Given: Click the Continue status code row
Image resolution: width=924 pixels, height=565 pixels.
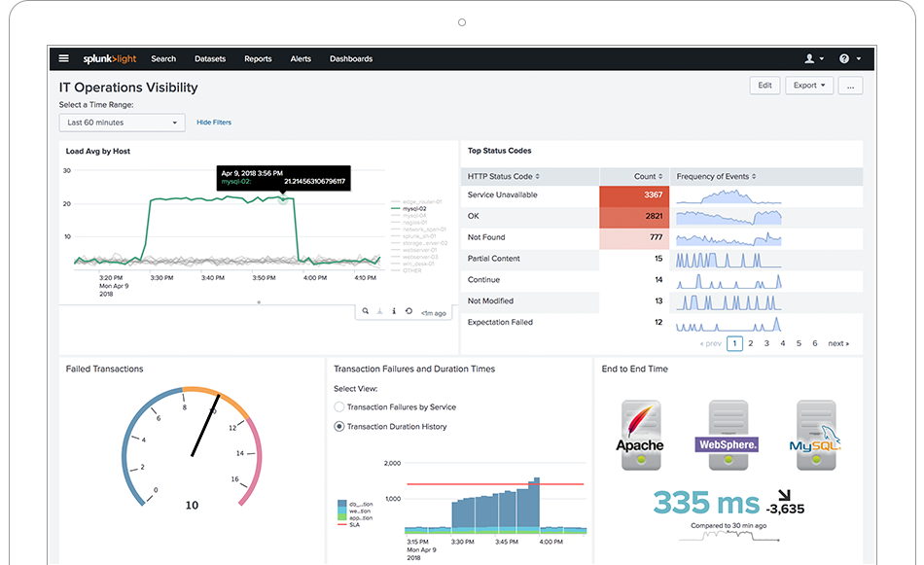Looking at the screenshot, I should [661, 280].
